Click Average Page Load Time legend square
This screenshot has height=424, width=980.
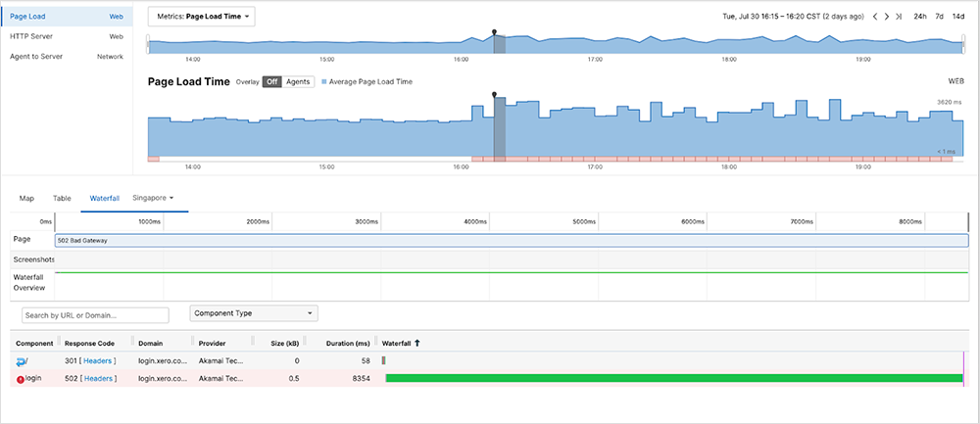tap(324, 82)
